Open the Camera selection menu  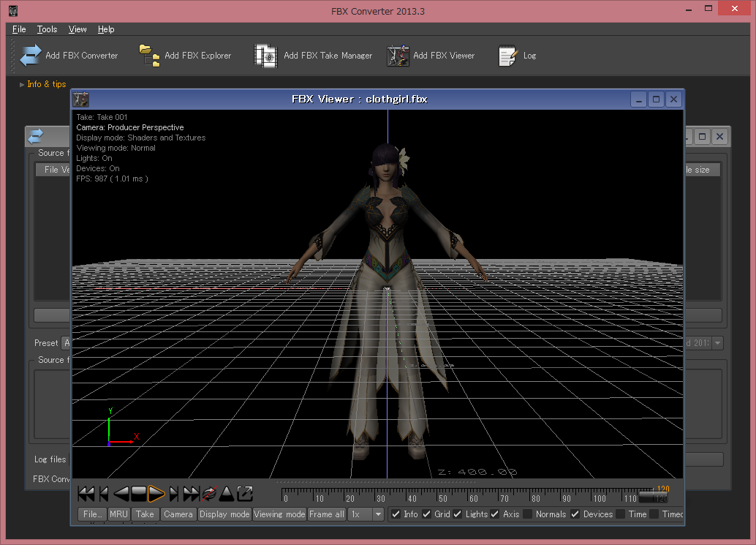[x=178, y=514]
